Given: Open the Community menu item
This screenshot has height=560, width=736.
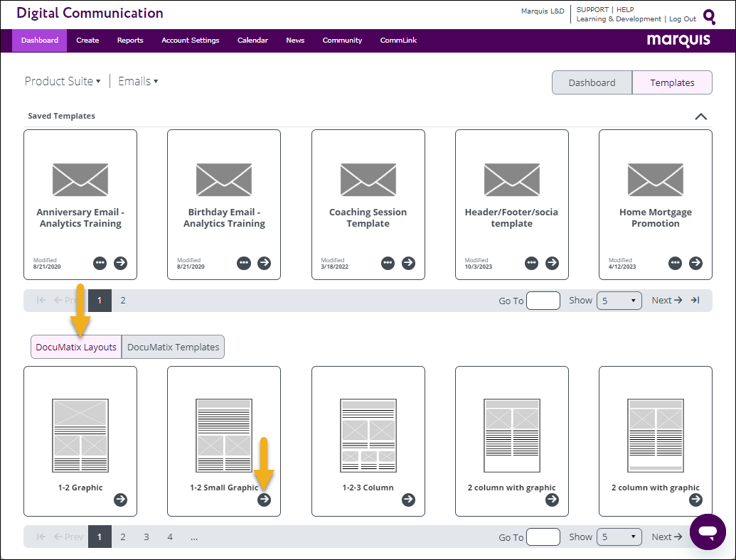Looking at the screenshot, I should point(342,41).
